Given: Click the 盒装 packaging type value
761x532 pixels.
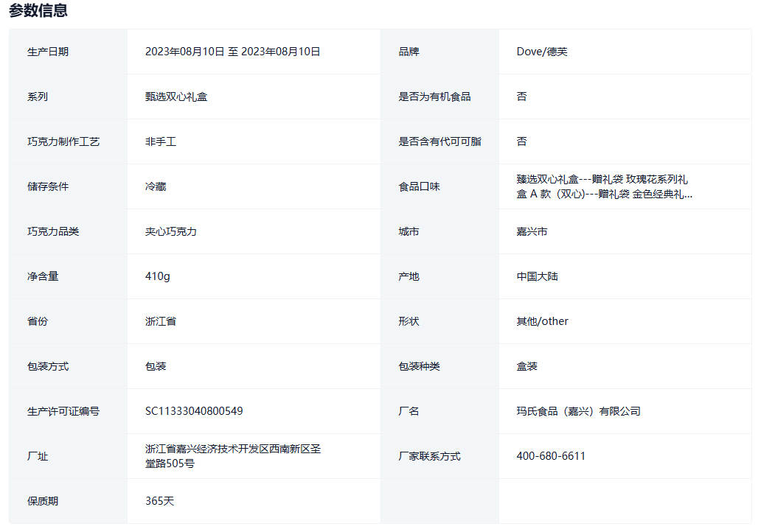Looking at the screenshot, I should click(527, 366).
